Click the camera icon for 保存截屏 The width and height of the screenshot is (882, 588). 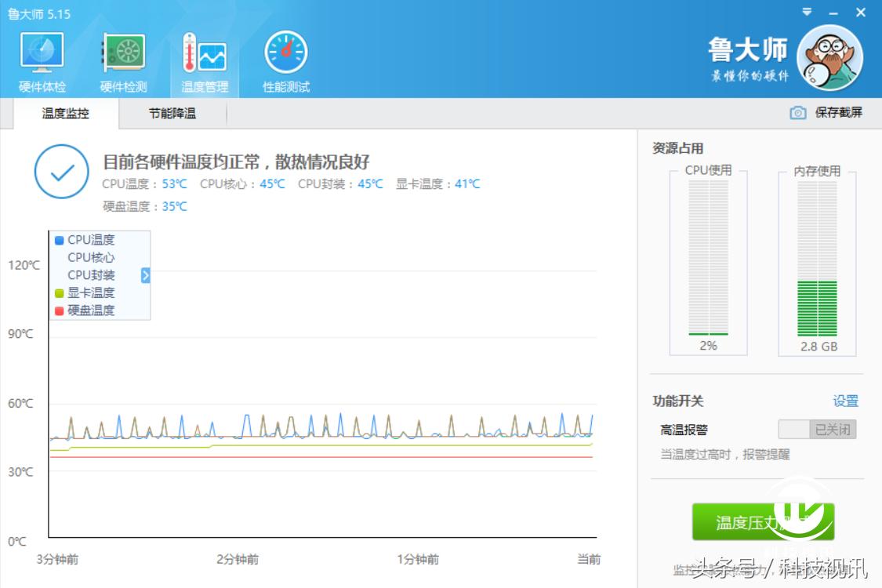[797, 113]
